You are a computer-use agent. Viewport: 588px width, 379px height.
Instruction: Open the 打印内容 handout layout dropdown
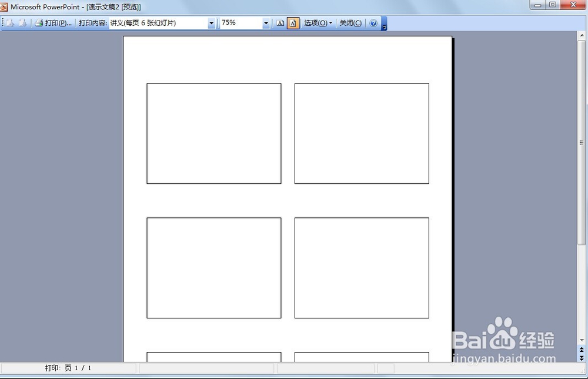pos(212,24)
